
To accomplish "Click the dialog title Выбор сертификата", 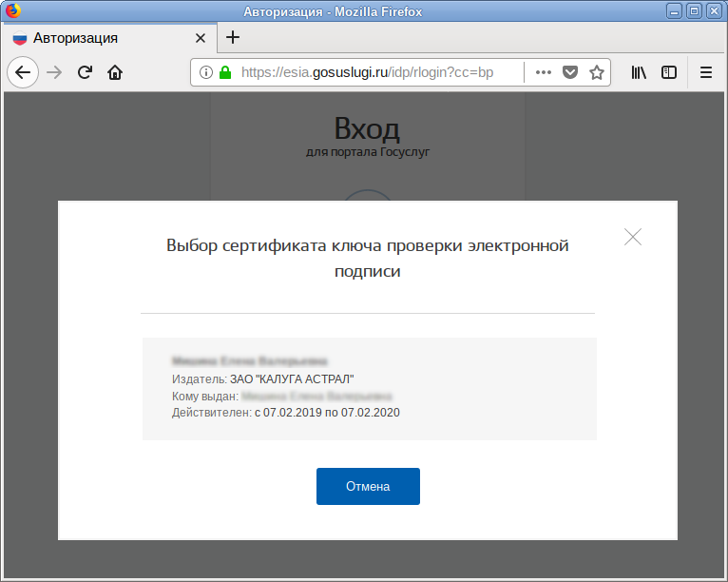I will (368, 258).
